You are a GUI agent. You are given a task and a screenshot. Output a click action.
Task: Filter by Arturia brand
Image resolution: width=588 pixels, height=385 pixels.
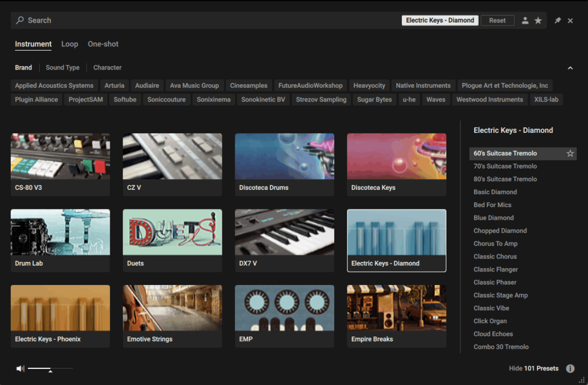(x=115, y=85)
